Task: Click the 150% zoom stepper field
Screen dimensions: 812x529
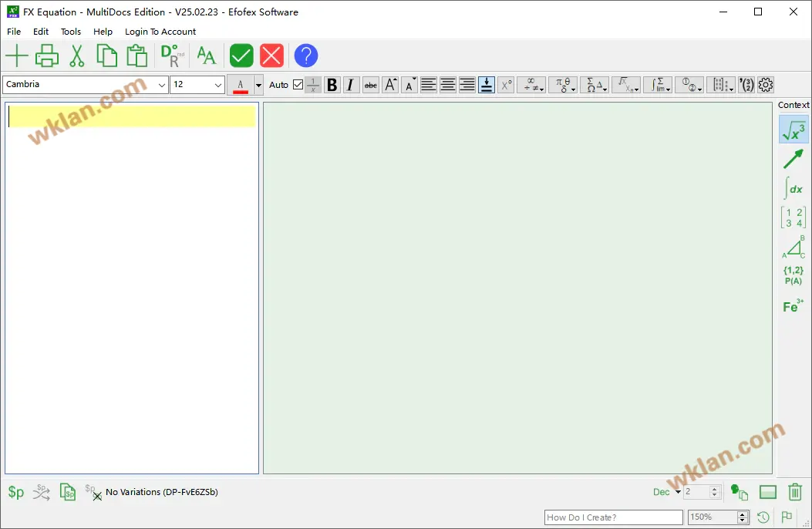Action: tap(718, 517)
